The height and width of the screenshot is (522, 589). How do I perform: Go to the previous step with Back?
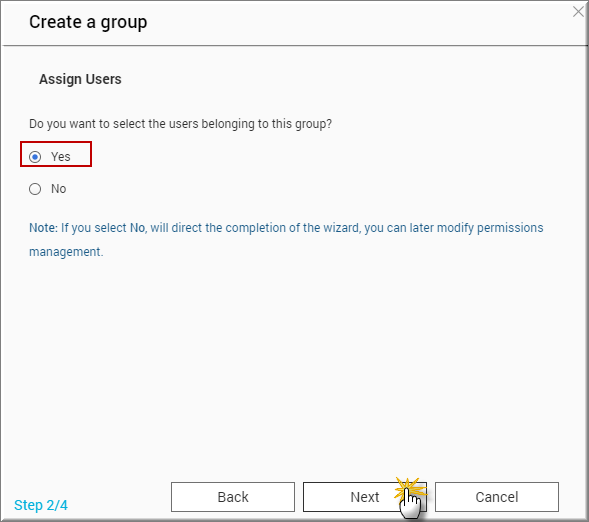point(233,497)
